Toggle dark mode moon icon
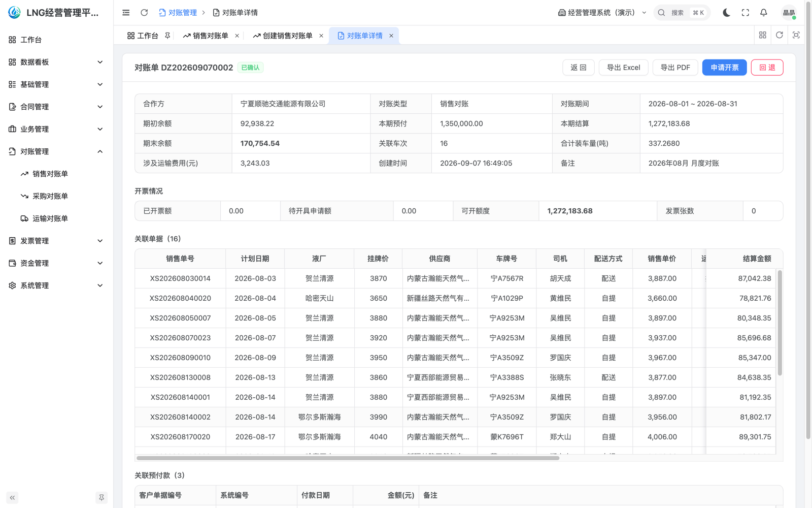The width and height of the screenshot is (812, 508). coord(726,13)
